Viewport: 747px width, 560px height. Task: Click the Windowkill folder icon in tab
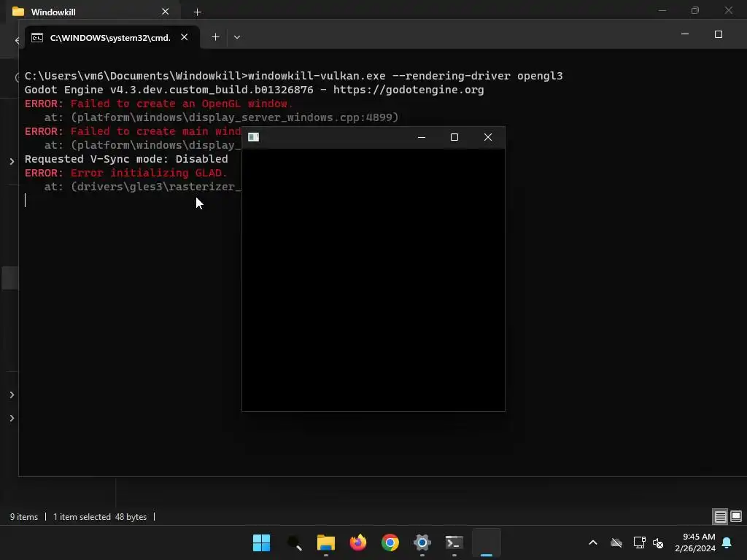pyautogui.click(x=18, y=12)
